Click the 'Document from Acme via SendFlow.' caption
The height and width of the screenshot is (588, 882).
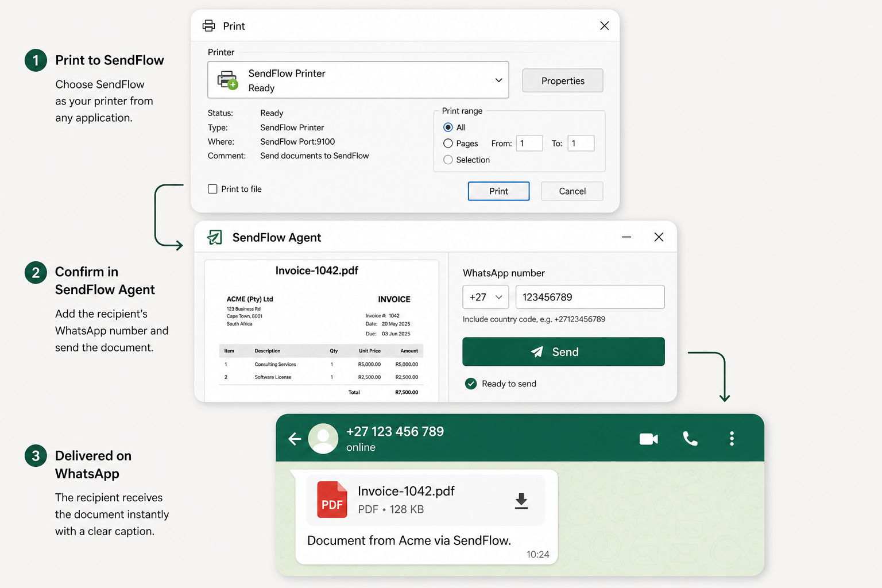[x=409, y=540]
